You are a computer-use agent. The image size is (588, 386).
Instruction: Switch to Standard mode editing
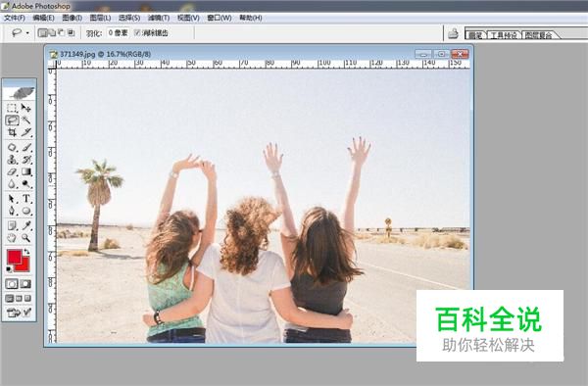click(x=12, y=284)
